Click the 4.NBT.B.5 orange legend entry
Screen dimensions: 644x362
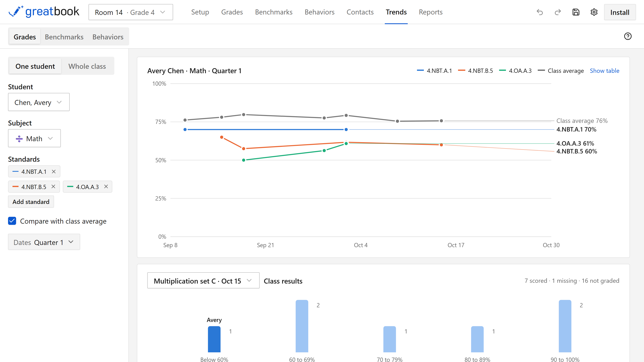point(475,71)
